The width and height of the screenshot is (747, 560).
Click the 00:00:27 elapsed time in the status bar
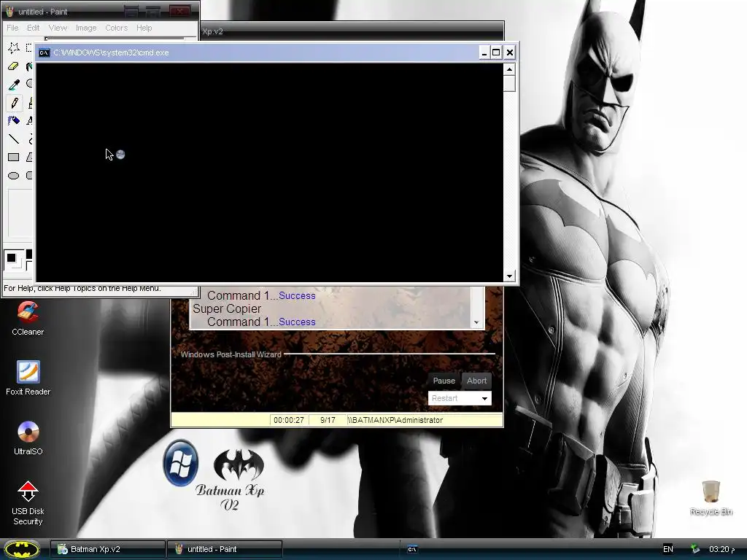click(289, 420)
